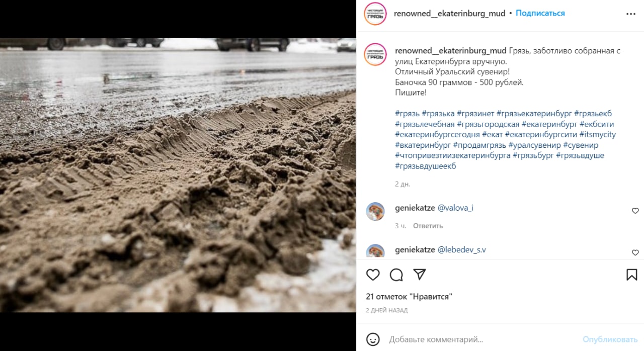Open the mud photo of the post

pos(178,175)
